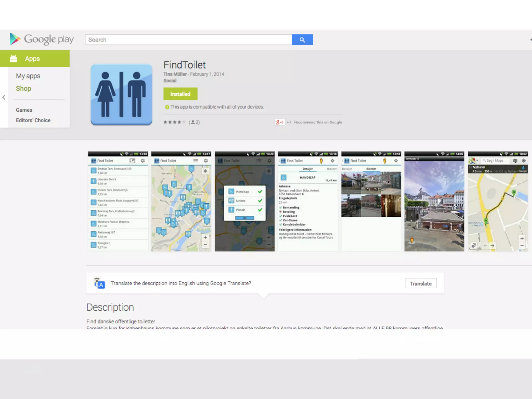Click the Google Play logo
Screen dimensions: 532x399
tap(42, 39)
